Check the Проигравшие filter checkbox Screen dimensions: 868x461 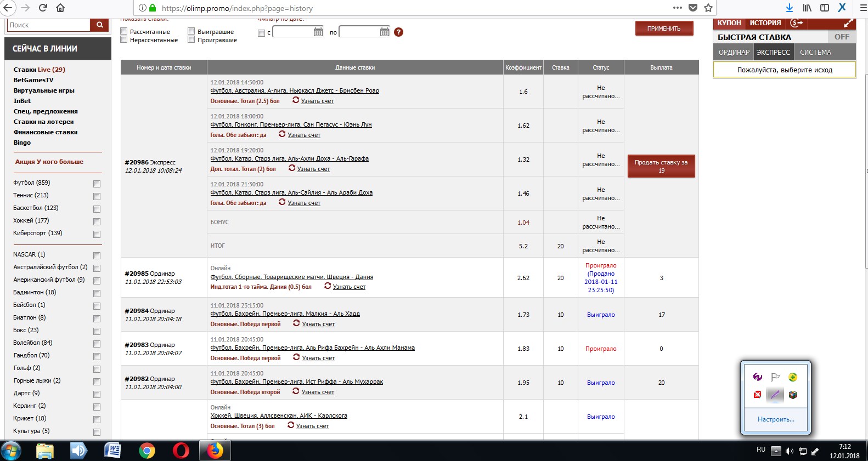191,39
